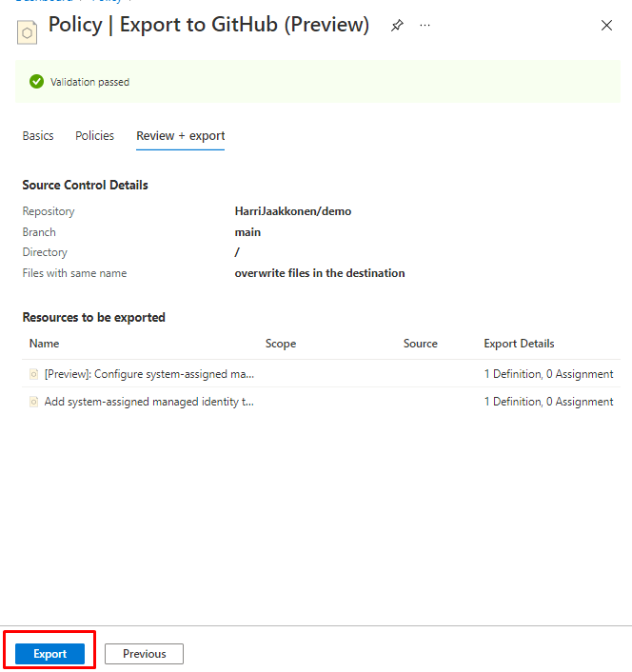Click the Export Details column header
Screen dimensions: 632x672
(x=519, y=344)
